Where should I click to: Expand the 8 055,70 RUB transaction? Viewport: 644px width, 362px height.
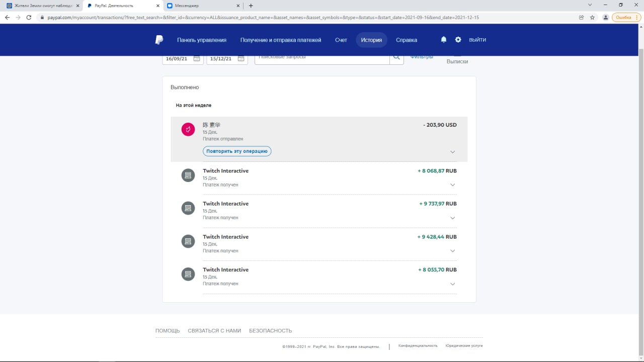coord(452,284)
